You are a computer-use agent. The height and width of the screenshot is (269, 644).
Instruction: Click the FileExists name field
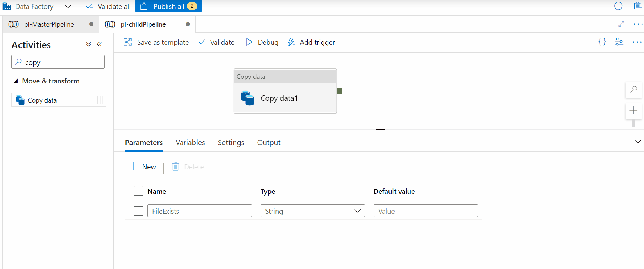pos(200,211)
